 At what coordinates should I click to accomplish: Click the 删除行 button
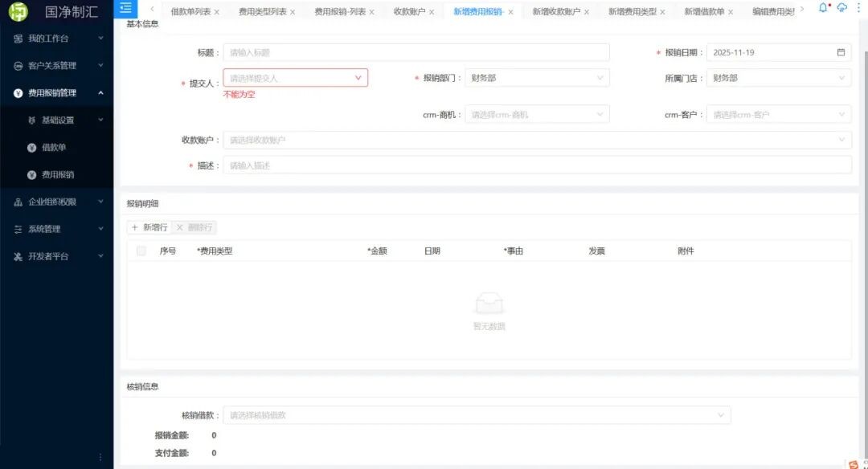195,227
